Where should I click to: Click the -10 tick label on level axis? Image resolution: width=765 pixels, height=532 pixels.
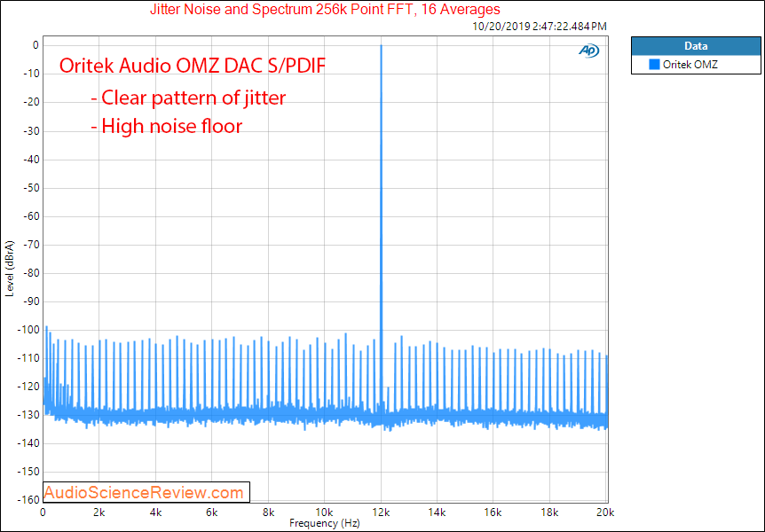pos(30,74)
